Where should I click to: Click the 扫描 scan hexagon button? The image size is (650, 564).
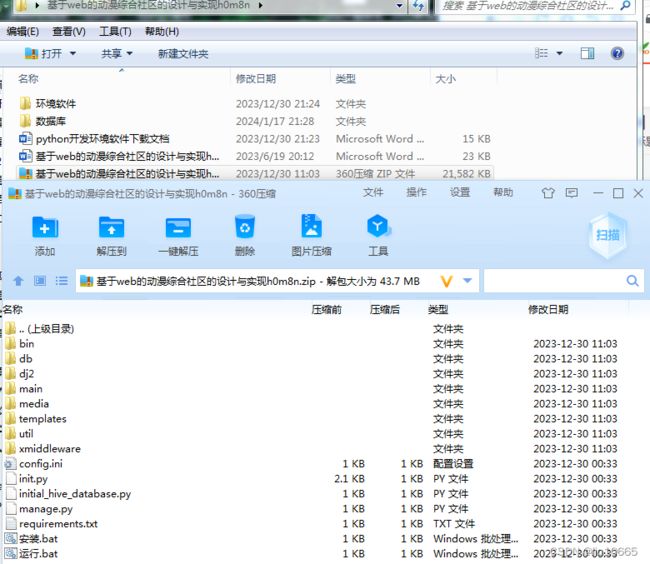coord(607,235)
